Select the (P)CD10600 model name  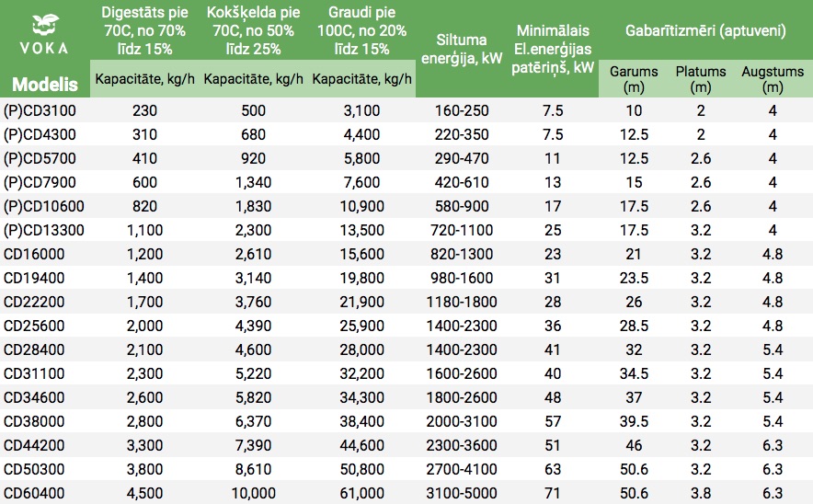tap(43, 206)
